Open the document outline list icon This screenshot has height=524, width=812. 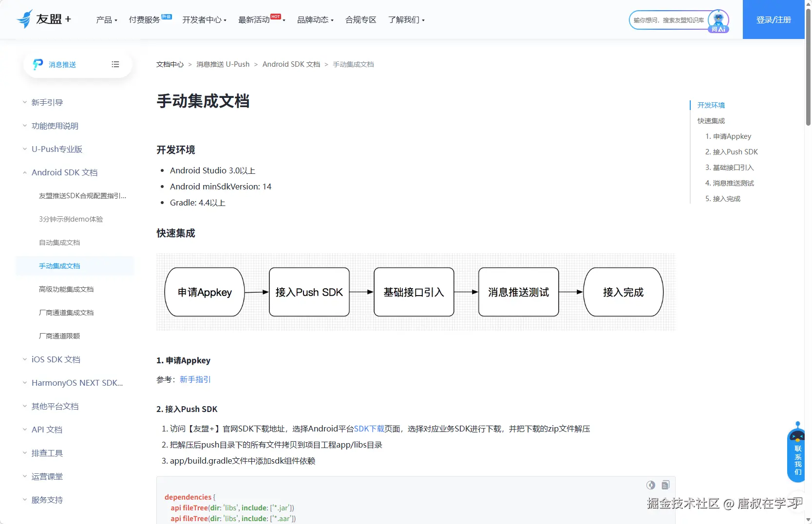click(x=115, y=64)
